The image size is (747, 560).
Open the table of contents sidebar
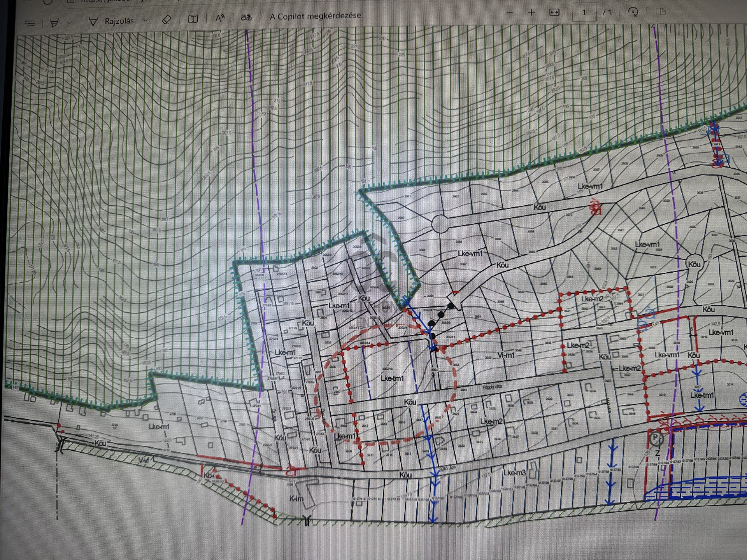30,23
